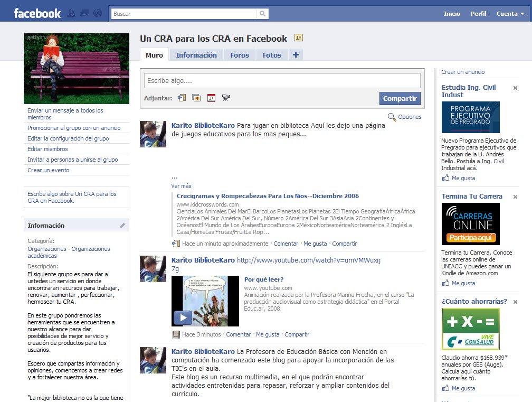Go to Inicio in top navigation
532x402 pixels.
pyautogui.click(x=452, y=14)
